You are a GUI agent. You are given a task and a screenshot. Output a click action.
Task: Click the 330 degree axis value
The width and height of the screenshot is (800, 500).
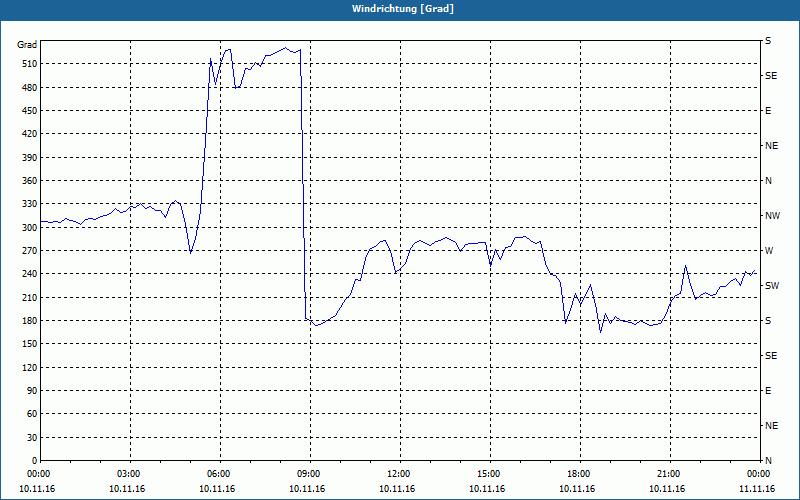(30, 204)
